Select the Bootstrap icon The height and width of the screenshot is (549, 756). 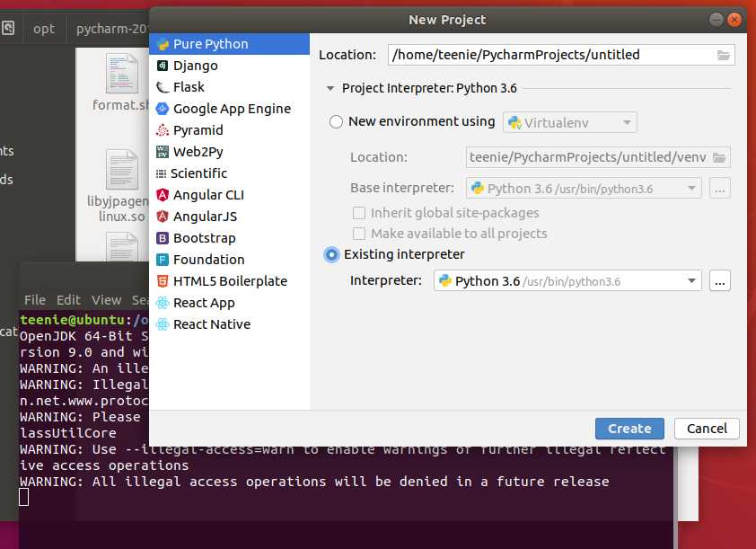[163, 238]
